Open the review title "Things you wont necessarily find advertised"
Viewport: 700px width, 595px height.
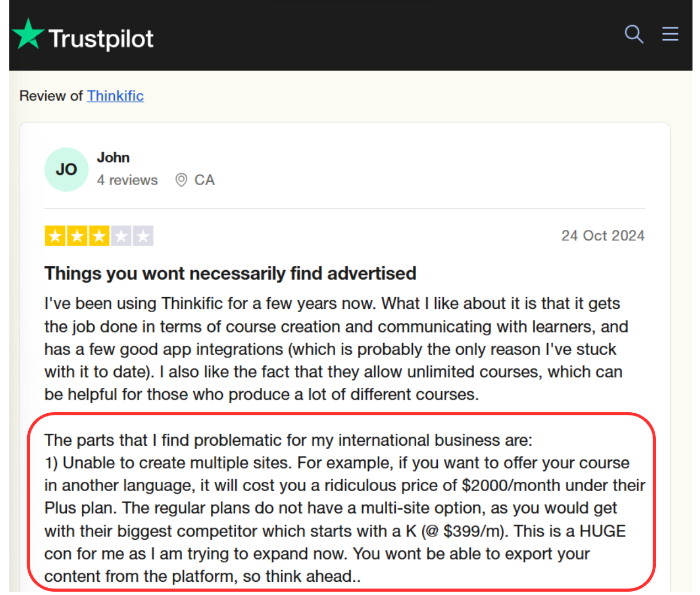click(230, 273)
